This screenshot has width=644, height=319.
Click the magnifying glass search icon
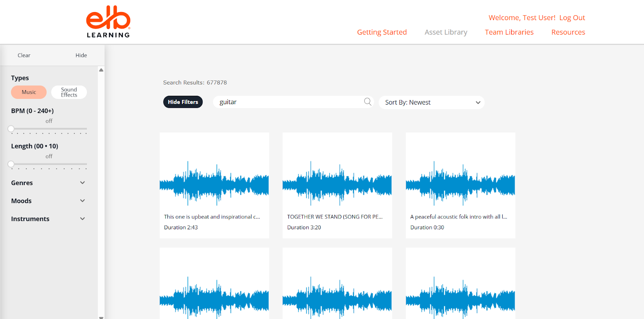[367, 102]
